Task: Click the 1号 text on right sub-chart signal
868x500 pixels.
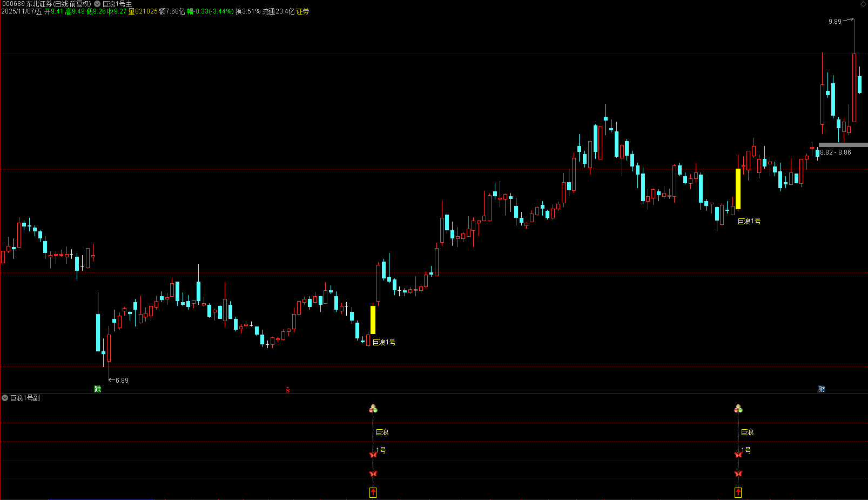Action: (x=746, y=450)
